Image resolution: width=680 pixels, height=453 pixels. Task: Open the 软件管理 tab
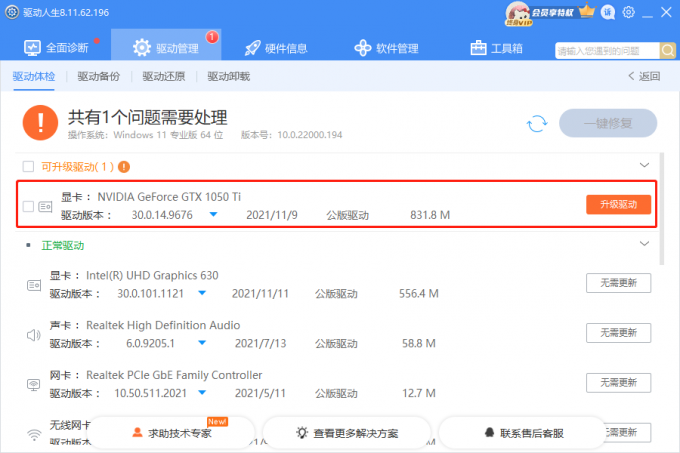[386, 48]
